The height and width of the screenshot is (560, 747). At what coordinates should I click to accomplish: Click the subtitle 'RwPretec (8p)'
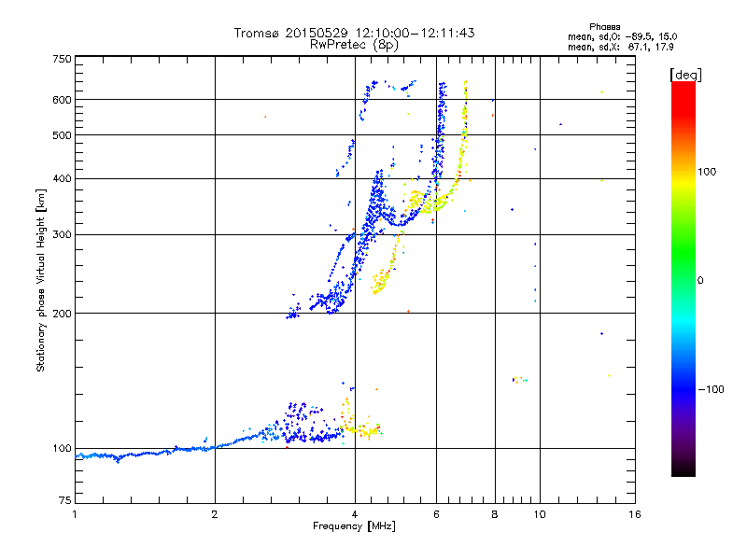click(x=354, y=45)
